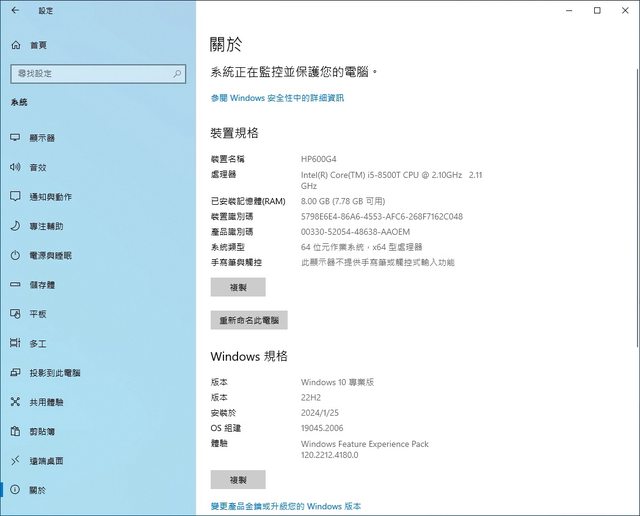
Task: Select the 關於 info icon
Action: [15, 489]
